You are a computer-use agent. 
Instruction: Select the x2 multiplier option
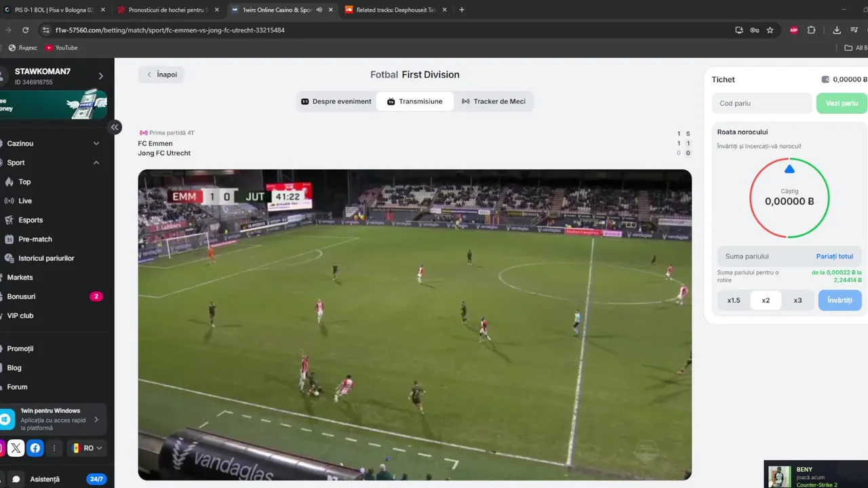tap(766, 300)
